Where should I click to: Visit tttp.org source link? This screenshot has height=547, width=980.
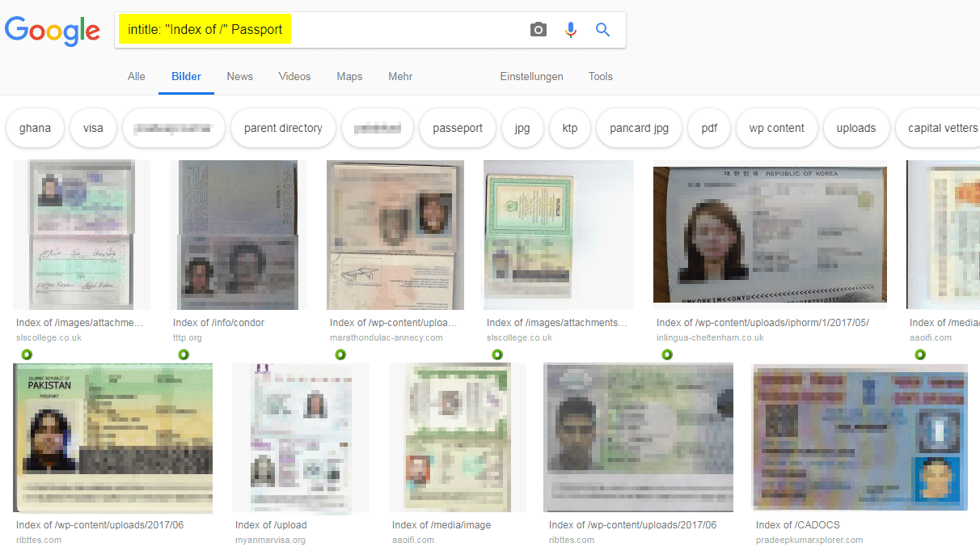coord(188,337)
